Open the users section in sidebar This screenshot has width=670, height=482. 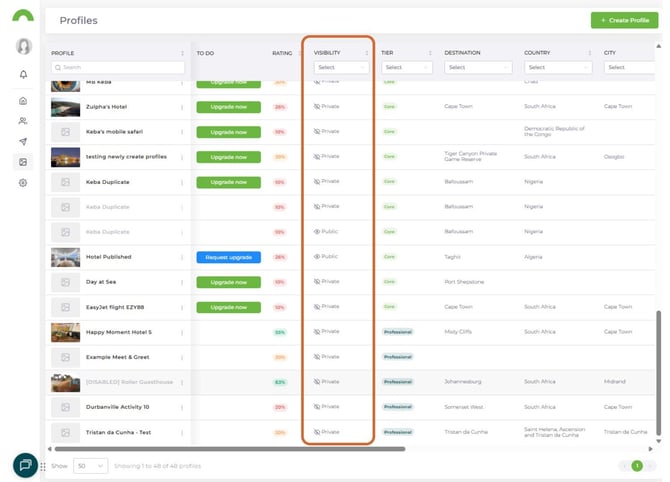pyautogui.click(x=23, y=121)
